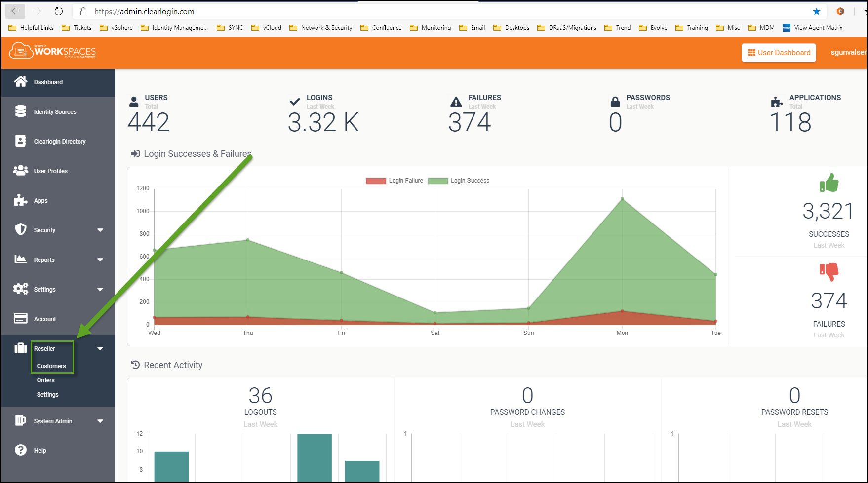
Task: Expand the System Admin dropdown arrow
Action: coord(100,421)
